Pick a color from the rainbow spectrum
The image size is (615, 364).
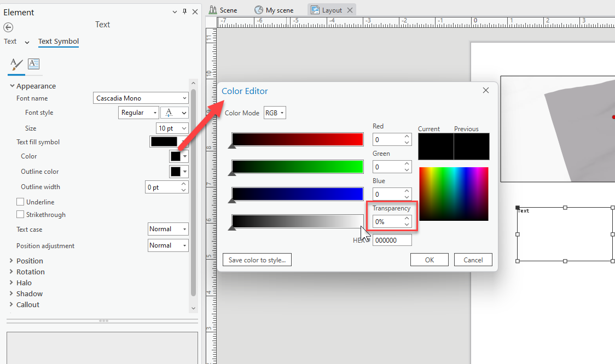454,194
